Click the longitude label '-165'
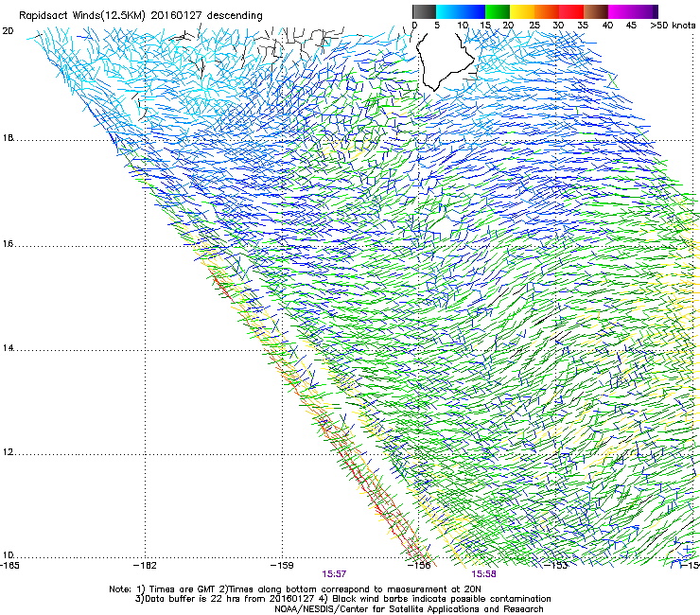The width and height of the screenshot is (700, 615). pyautogui.click(x=9, y=566)
